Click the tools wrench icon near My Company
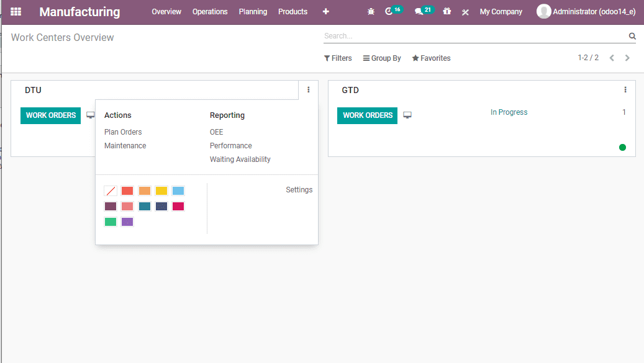This screenshot has width=644, height=363. click(465, 12)
